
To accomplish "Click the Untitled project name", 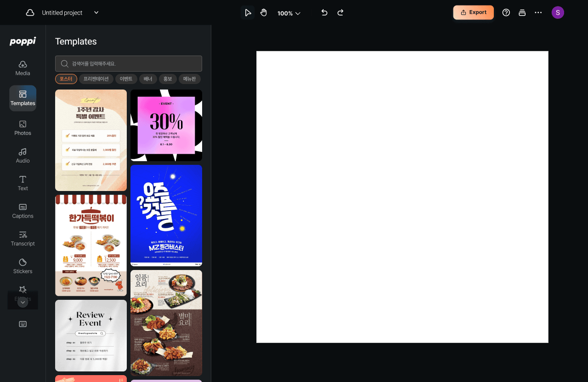I will click(62, 13).
